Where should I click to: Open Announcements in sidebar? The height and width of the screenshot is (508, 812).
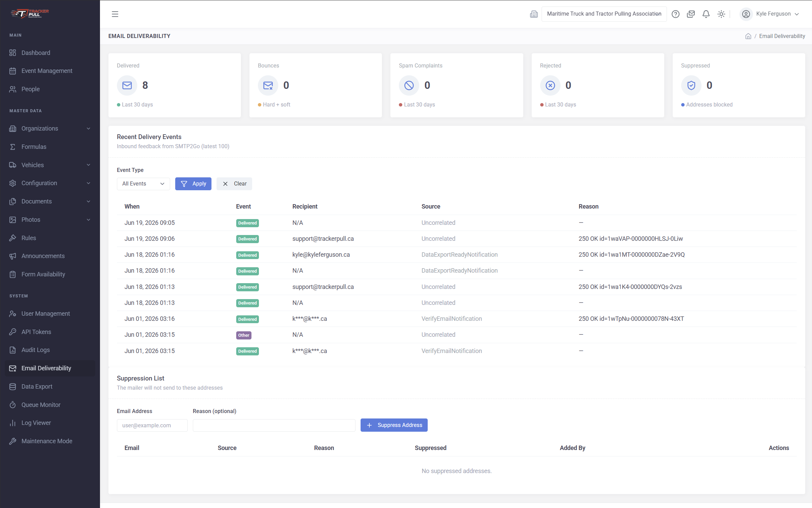coord(50,256)
